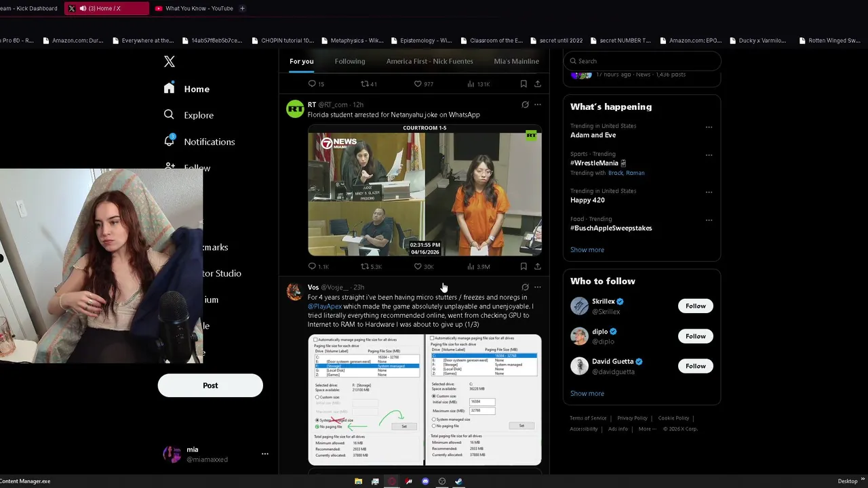Open the Home icon in sidebar

pyautogui.click(x=169, y=88)
